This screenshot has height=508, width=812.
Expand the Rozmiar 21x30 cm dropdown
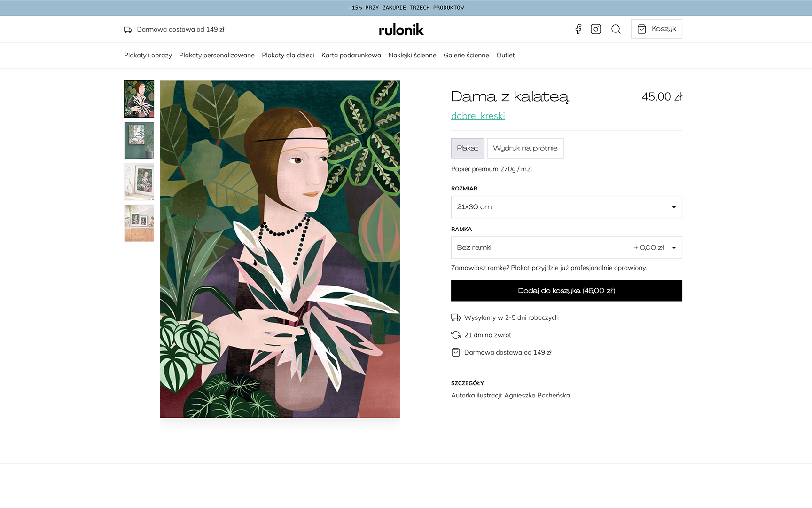566,207
